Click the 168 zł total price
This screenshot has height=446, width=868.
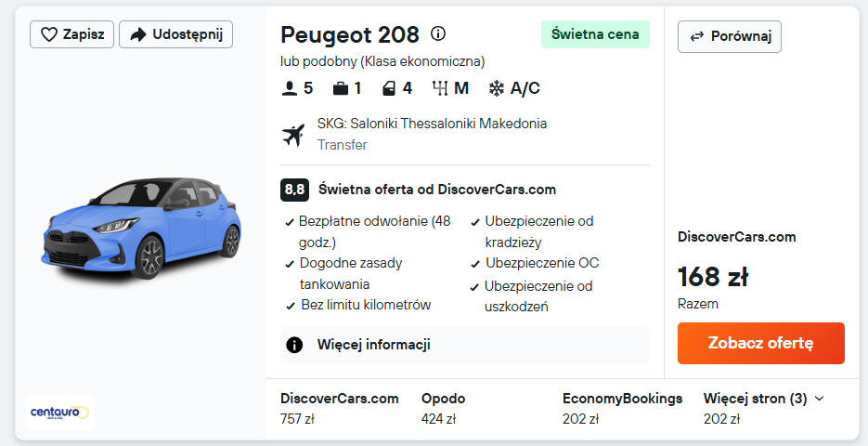click(x=712, y=277)
